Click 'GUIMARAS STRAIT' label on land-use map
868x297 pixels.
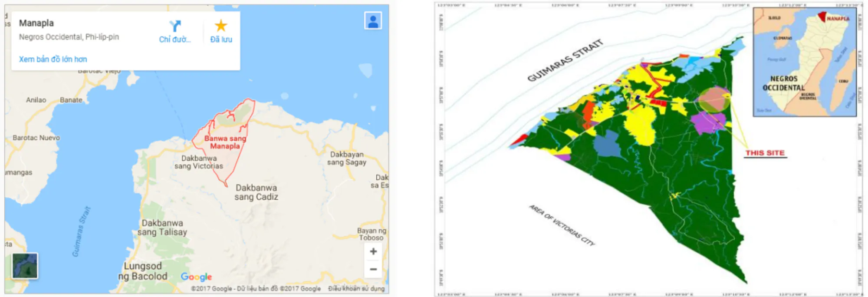point(565,60)
